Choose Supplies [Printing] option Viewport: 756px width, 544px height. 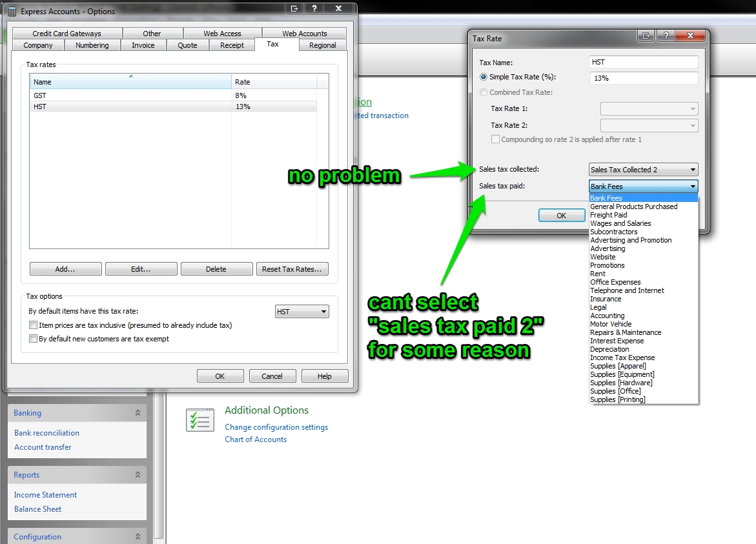[x=644, y=399]
